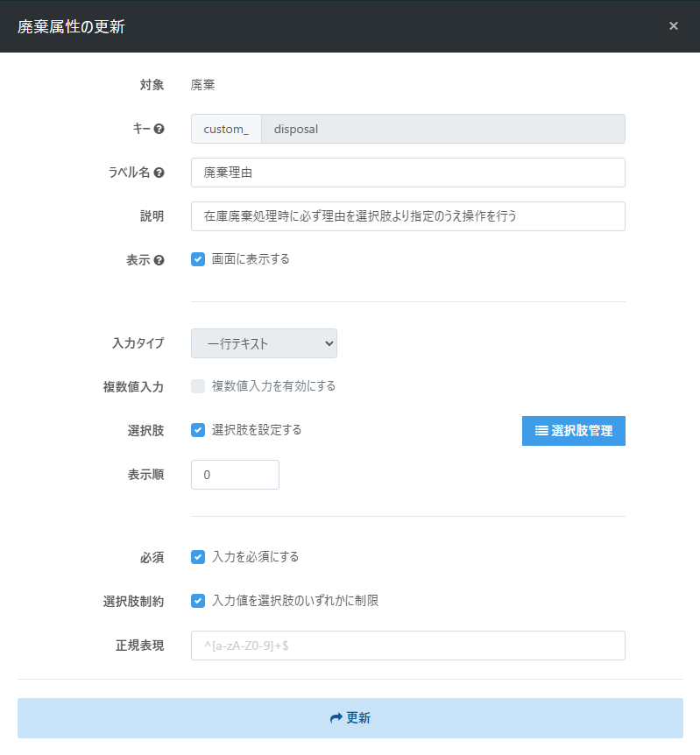The image size is (700, 755).
Task: Click the help icon next to キー
Action: [159, 129]
